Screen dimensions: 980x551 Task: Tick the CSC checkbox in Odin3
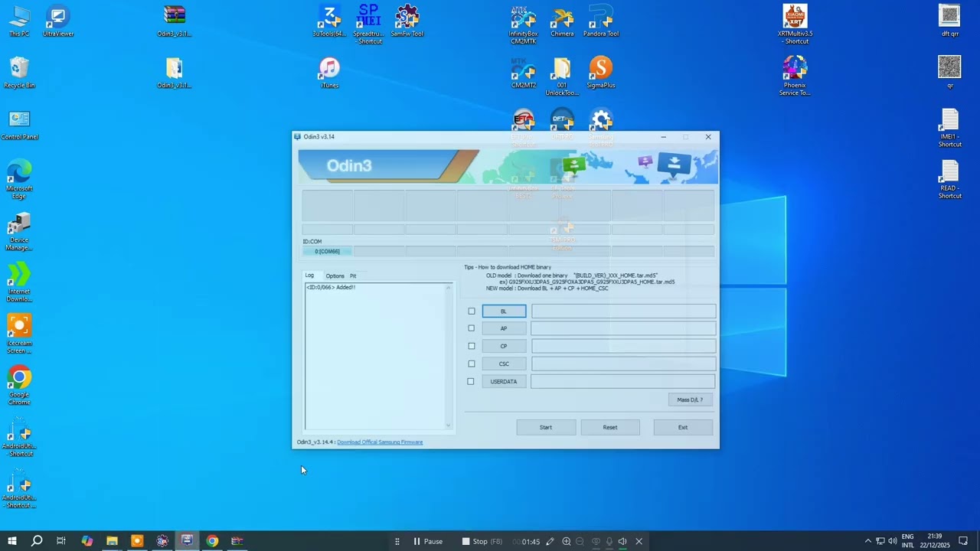(472, 364)
